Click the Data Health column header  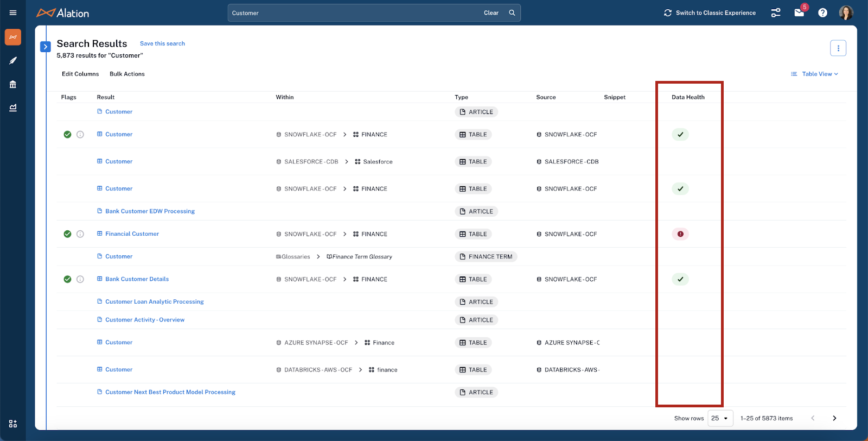688,97
